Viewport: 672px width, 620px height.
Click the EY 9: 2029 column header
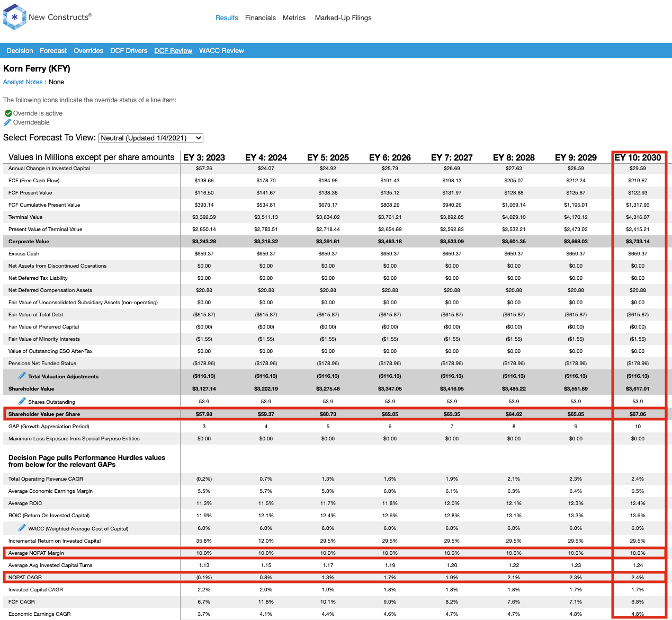tap(576, 157)
